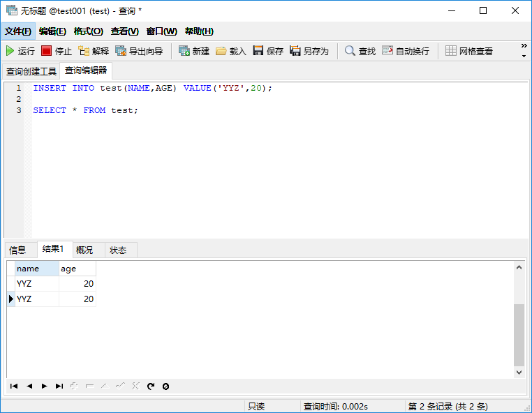This screenshot has height=413, width=532.
Task: Save the query with 保存
Action: (x=268, y=51)
